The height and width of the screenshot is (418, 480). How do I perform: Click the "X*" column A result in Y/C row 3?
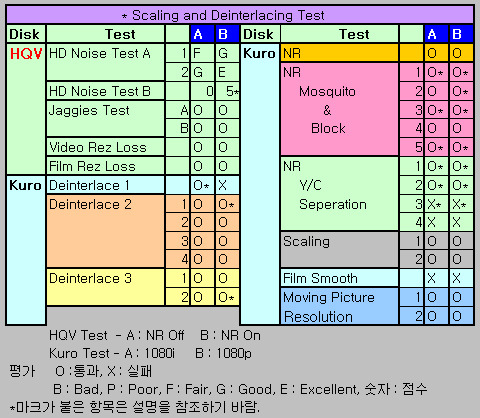434,204
